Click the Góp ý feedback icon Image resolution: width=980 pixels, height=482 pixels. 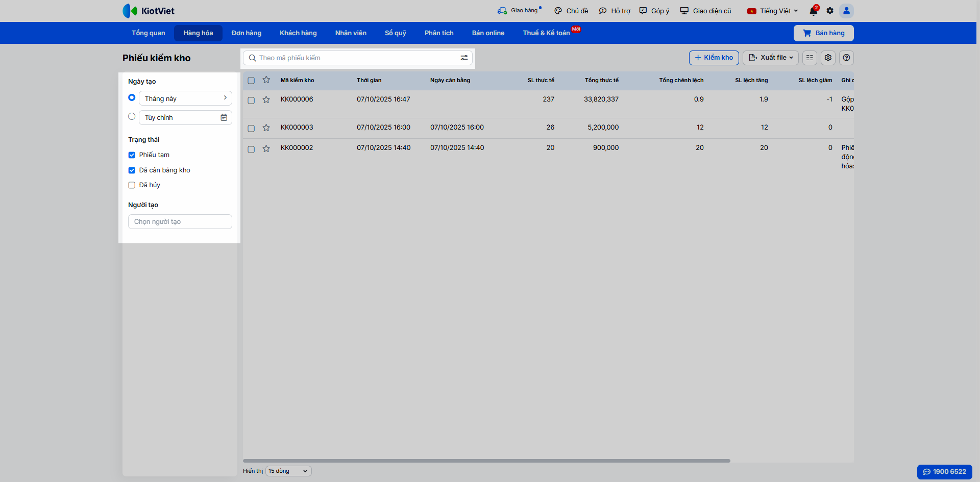(643, 11)
